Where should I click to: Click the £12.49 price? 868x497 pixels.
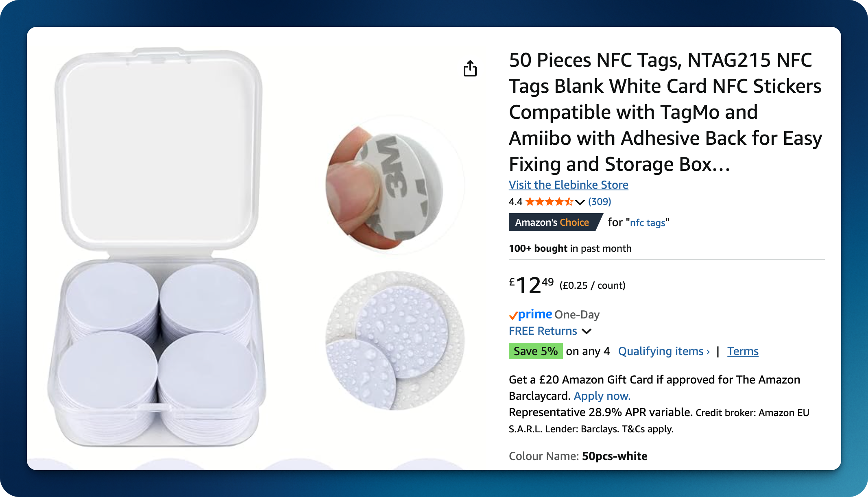coord(531,285)
